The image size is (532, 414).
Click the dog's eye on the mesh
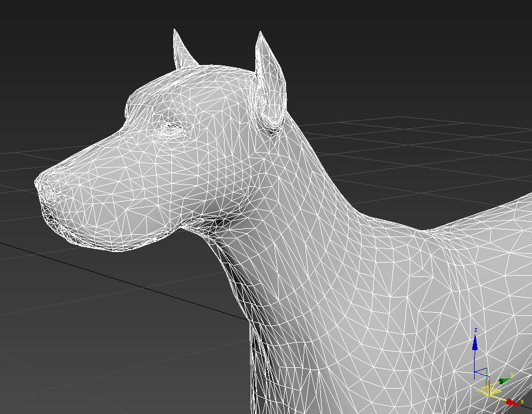click(170, 129)
